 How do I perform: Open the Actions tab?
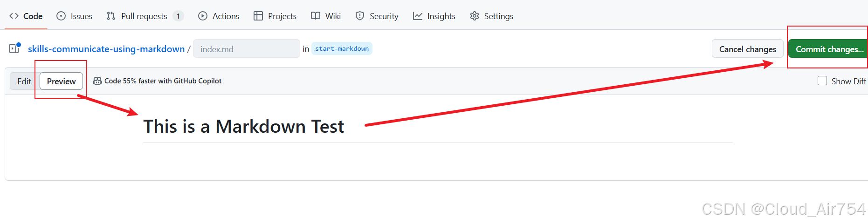(x=219, y=16)
